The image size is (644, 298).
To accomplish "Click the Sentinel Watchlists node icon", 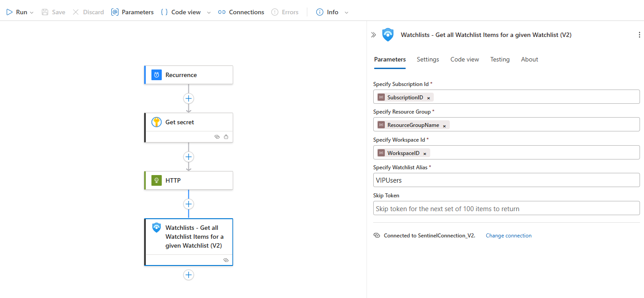I will tap(156, 228).
